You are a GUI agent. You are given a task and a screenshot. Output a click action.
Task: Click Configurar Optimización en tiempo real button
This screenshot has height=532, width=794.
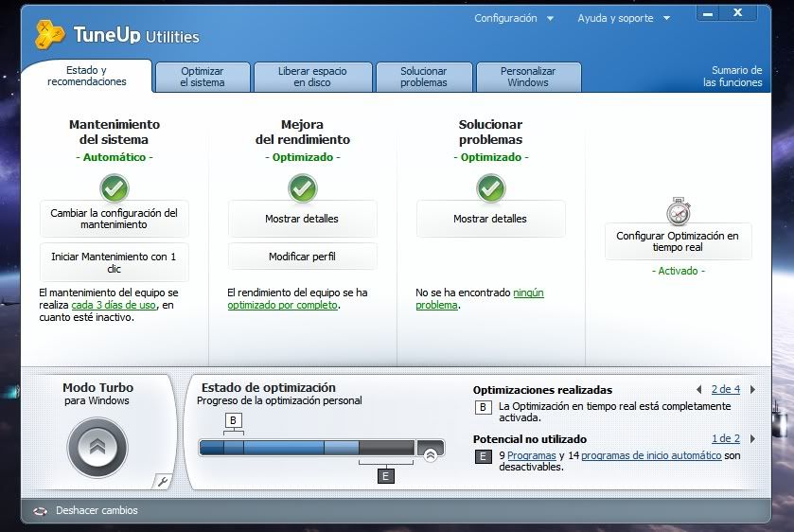click(678, 241)
